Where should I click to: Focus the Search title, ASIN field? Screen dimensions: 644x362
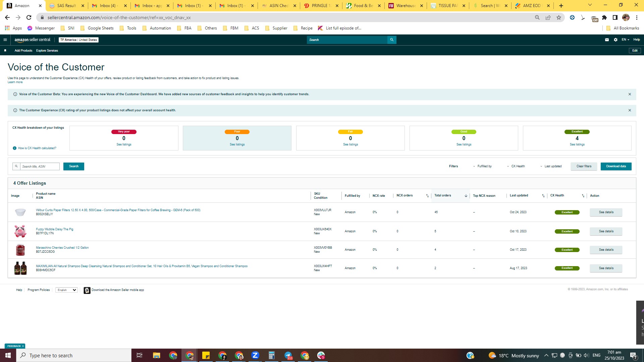coord(40,167)
